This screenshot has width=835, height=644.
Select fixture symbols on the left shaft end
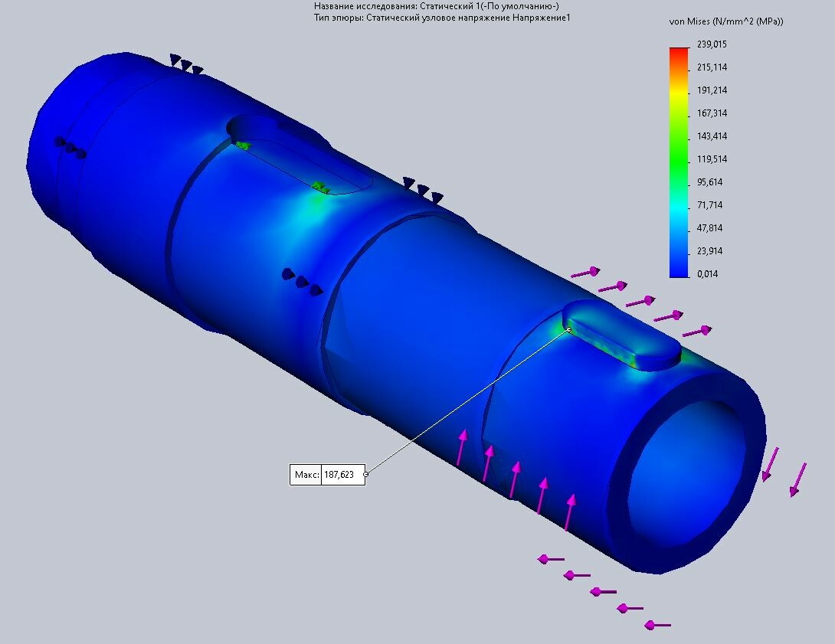coord(70,148)
